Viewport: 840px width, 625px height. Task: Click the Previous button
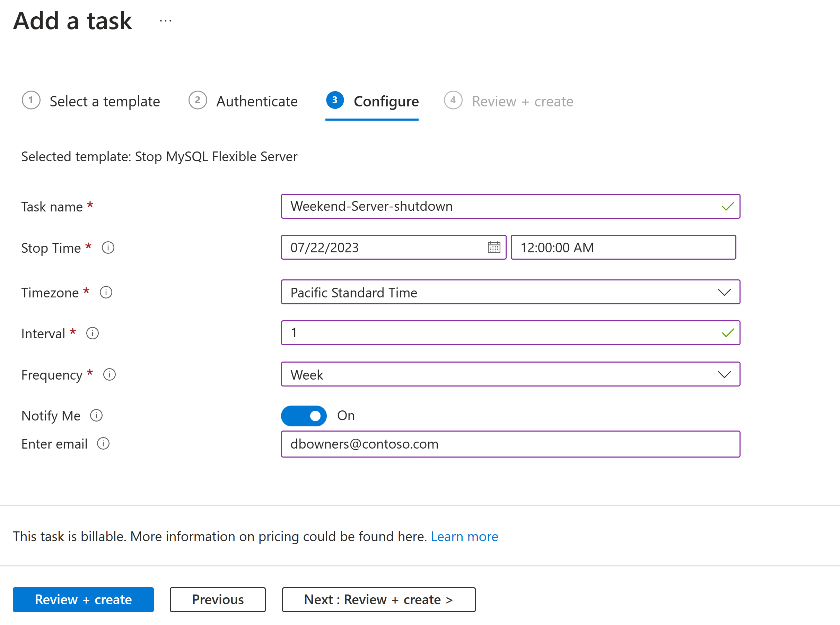coord(218,599)
